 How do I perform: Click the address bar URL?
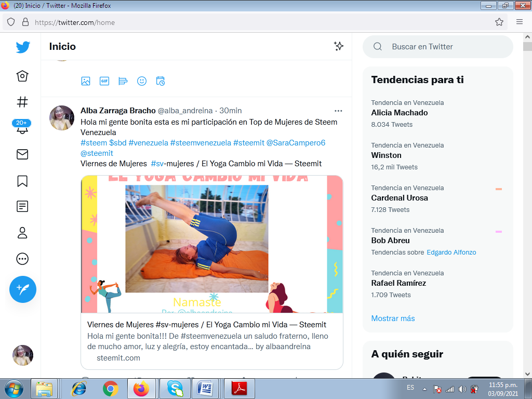(x=75, y=22)
